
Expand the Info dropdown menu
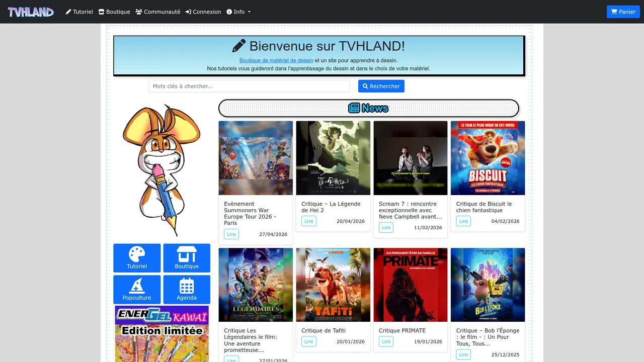tap(238, 12)
